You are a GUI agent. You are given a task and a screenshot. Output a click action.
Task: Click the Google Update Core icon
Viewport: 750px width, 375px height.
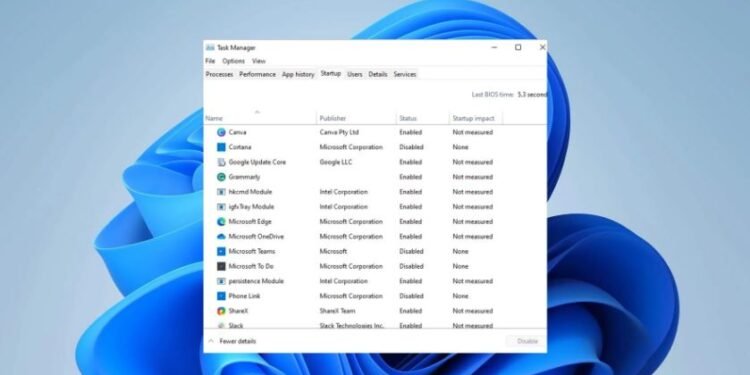tap(221, 162)
